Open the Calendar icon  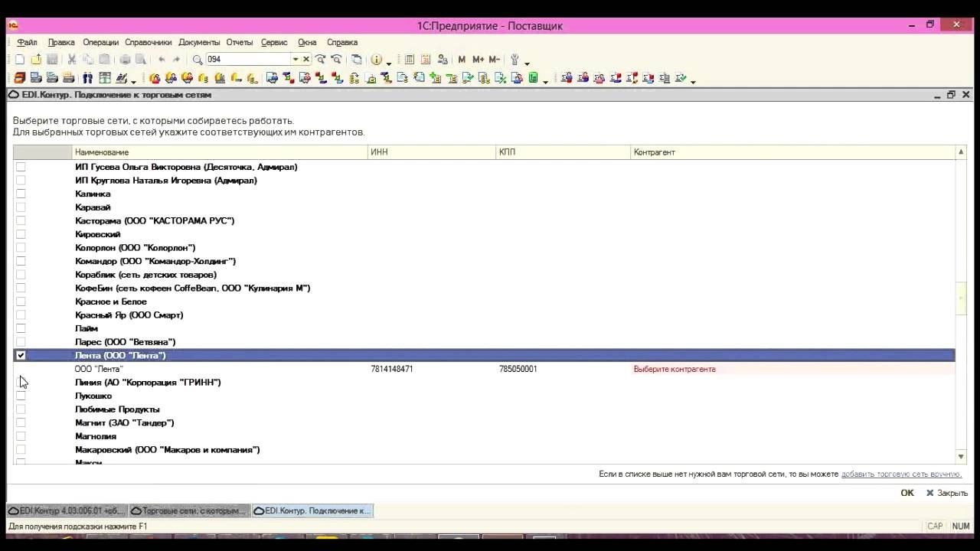coord(426,60)
